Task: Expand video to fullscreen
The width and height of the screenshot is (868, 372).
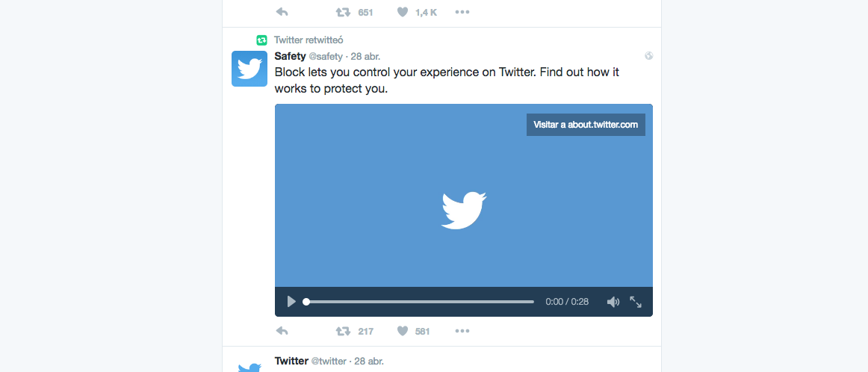Action: pyautogui.click(x=636, y=302)
